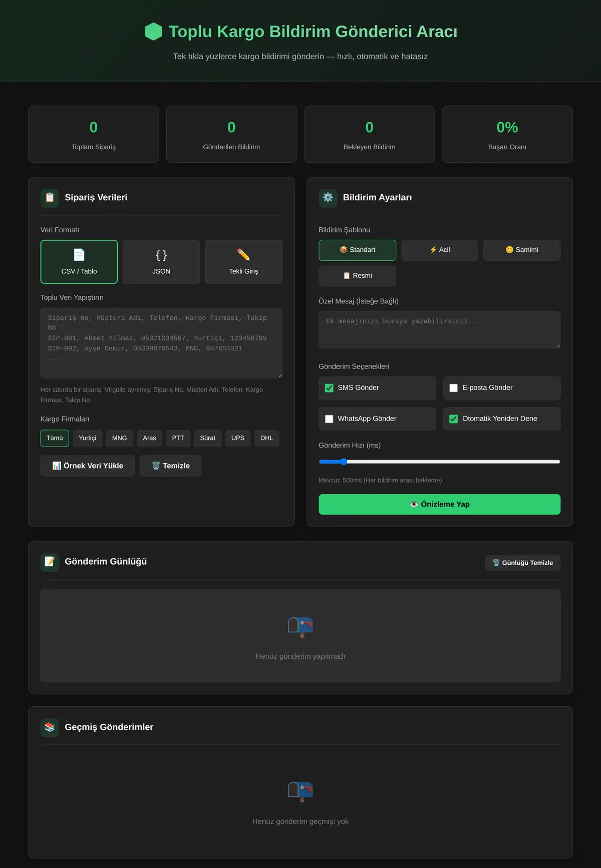Click the memo icon beside Gönderim Günlüğü
This screenshot has width=601, height=868.
[50, 562]
